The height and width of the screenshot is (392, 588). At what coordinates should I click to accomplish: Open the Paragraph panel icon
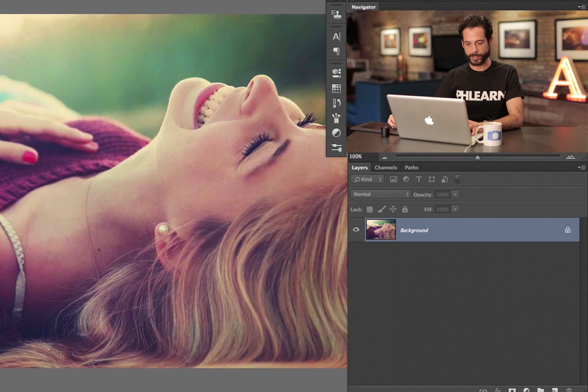tap(336, 51)
